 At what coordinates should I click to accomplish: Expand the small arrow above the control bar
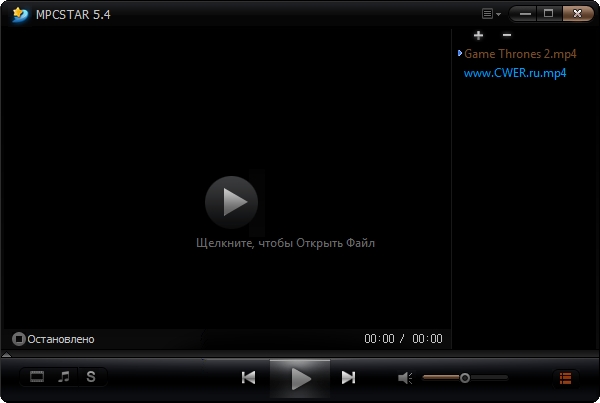coord(7,354)
